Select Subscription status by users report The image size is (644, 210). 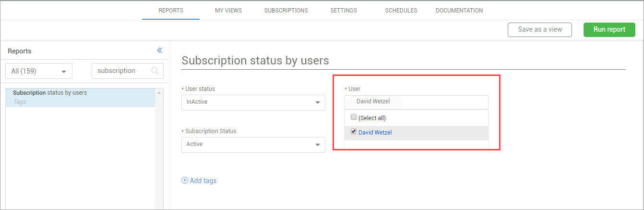[x=50, y=93]
